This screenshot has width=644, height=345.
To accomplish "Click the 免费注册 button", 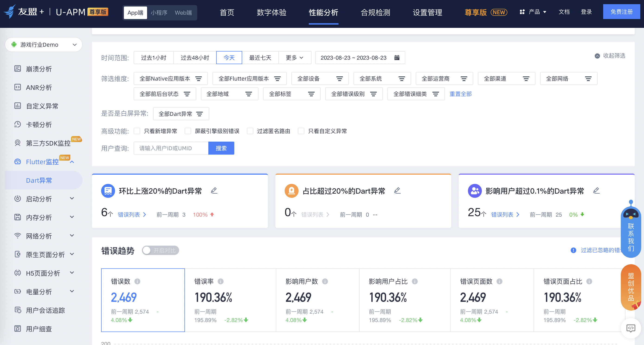I will pos(621,12).
